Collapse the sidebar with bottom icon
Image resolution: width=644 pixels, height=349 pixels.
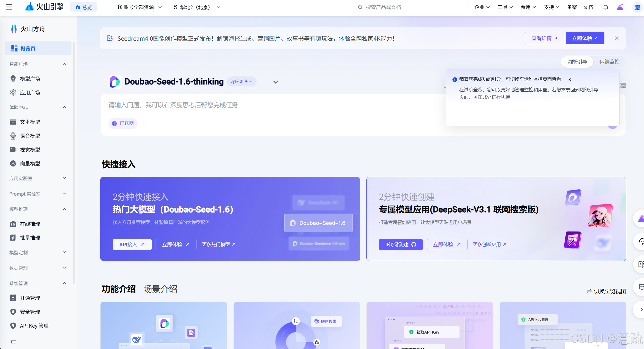pyautogui.click(x=13, y=342)
